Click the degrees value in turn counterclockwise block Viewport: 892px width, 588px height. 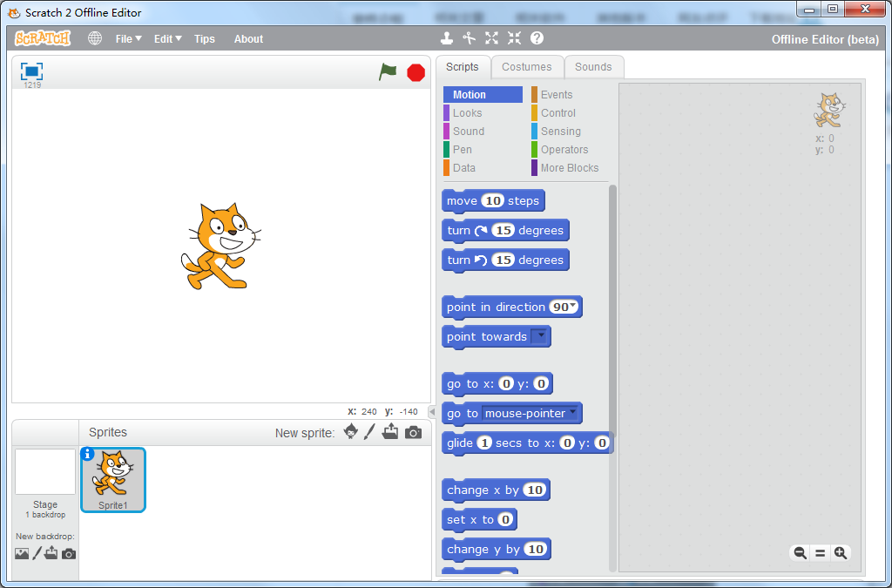503,260
